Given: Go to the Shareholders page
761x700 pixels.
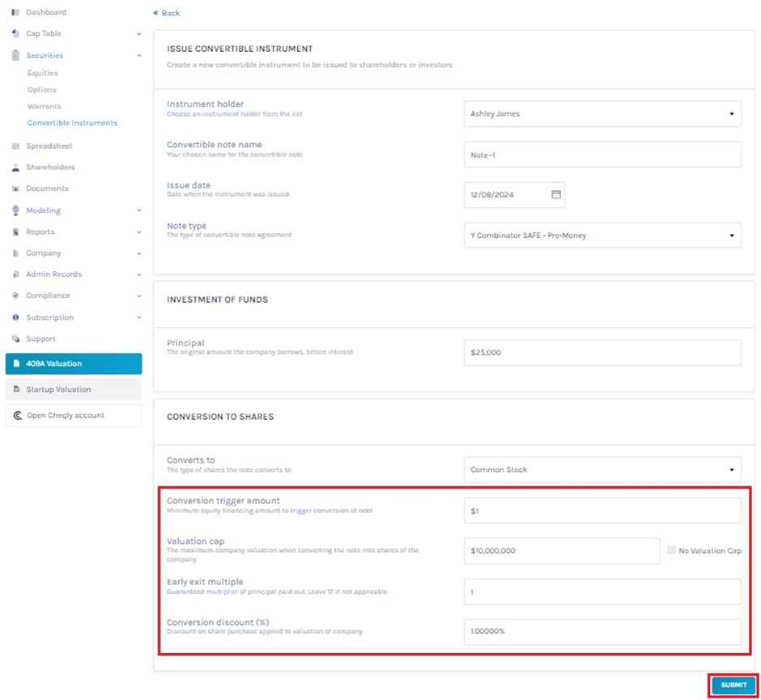Looking at the screenshot, I should click(50, 168).
